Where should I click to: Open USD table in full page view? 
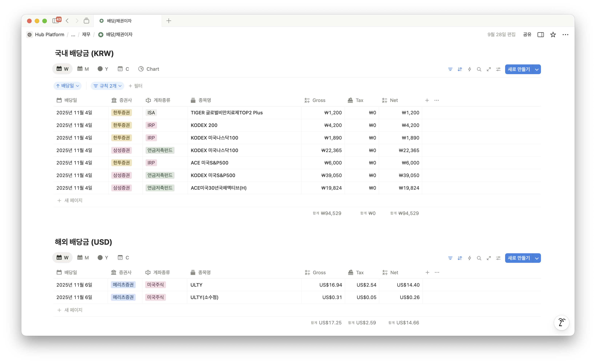[x=489, y=258]
